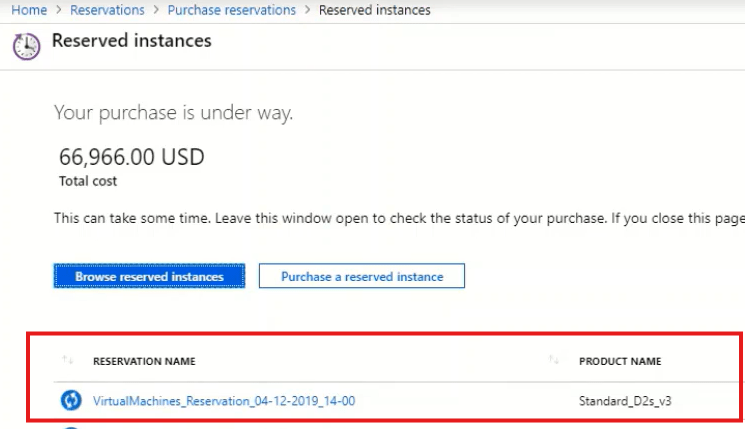Click the chevron after Home breadcrumb

(59, 10)
